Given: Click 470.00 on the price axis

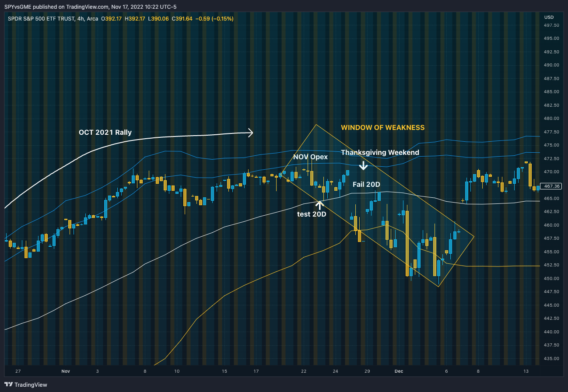Looking at the screenshot, I should pyautogui.click(x=551, y=171).
